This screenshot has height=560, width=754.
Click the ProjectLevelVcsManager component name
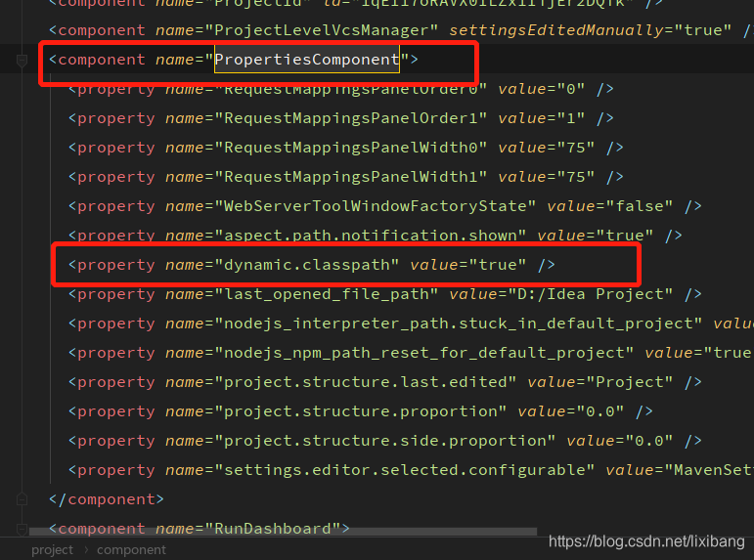point(321,30)
